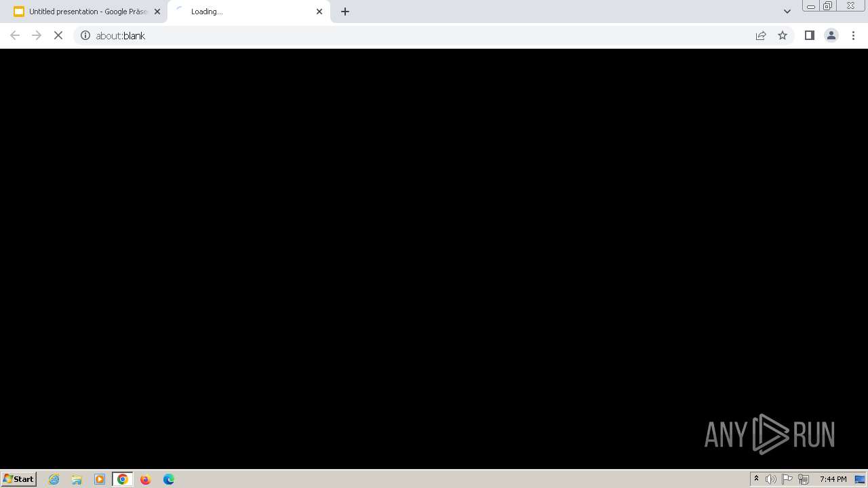This screenshot has height=488, width=868.
Task: Open the volume speaker control
Action: coord(771,479)
